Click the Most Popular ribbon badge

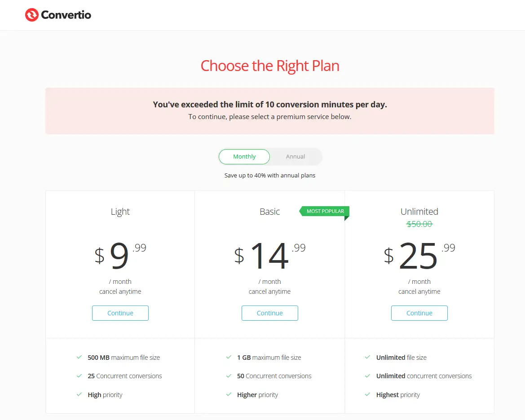[x=325, y=211]
